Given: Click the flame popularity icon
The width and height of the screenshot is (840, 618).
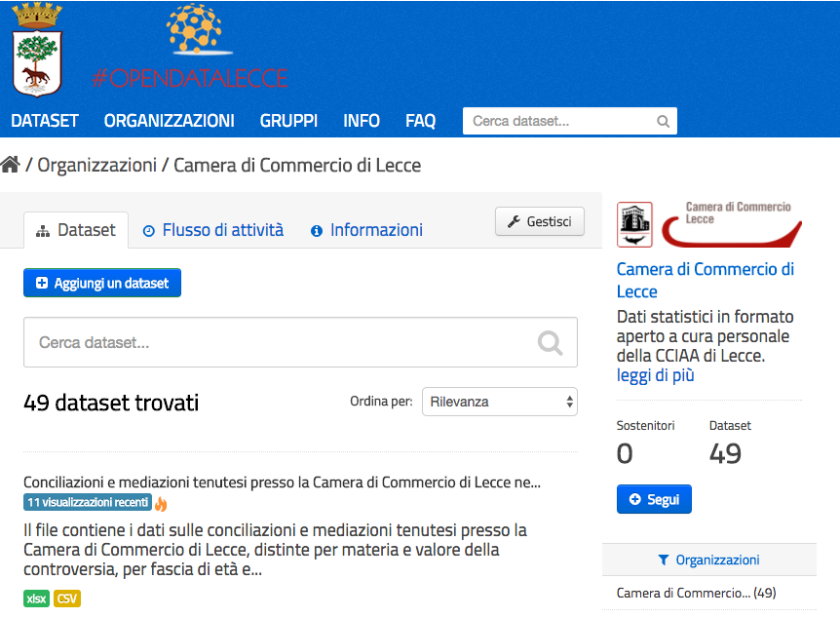Looking at the screenshot, I should 161,503.
